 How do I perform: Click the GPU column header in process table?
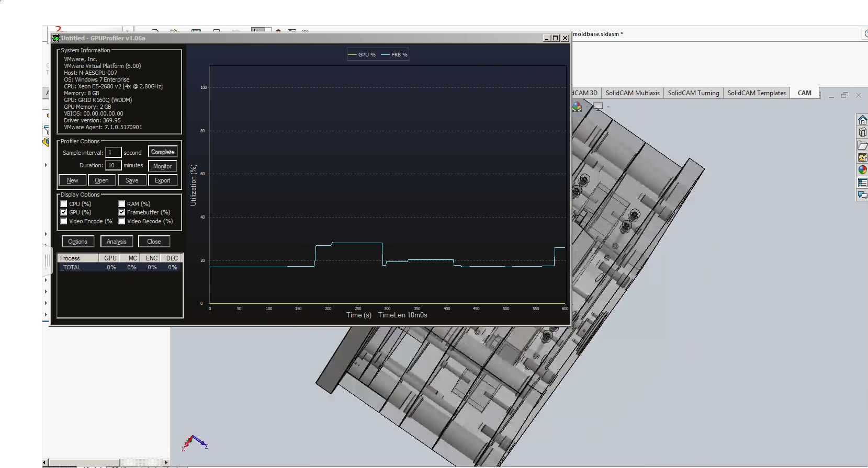[109, 258]
